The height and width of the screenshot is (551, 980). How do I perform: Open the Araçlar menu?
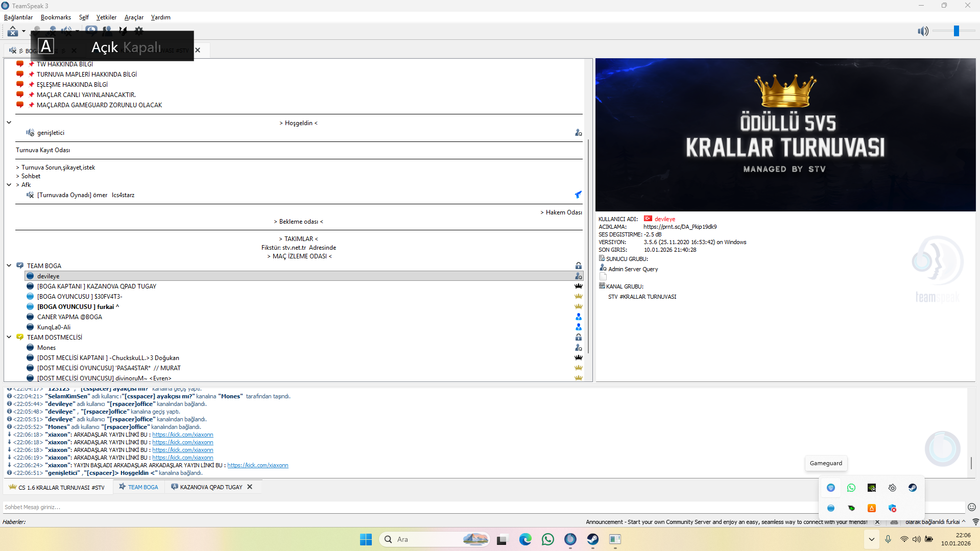point(134,17)
